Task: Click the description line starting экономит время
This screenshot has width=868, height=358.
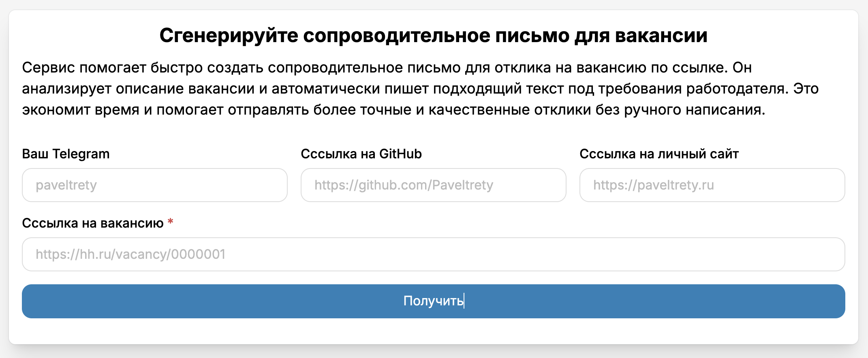Action: click(393, 110)
